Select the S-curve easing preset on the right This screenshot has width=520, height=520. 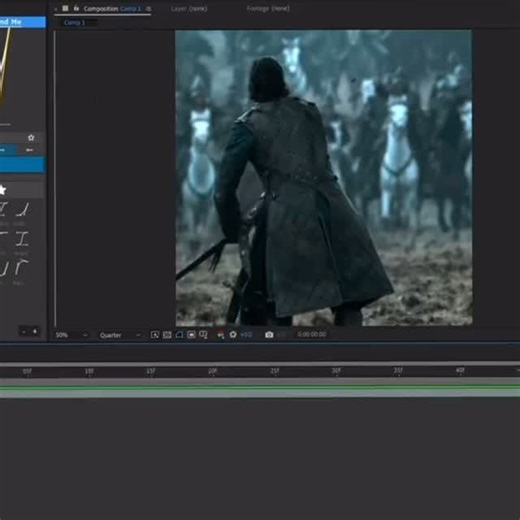click(22, 239)
